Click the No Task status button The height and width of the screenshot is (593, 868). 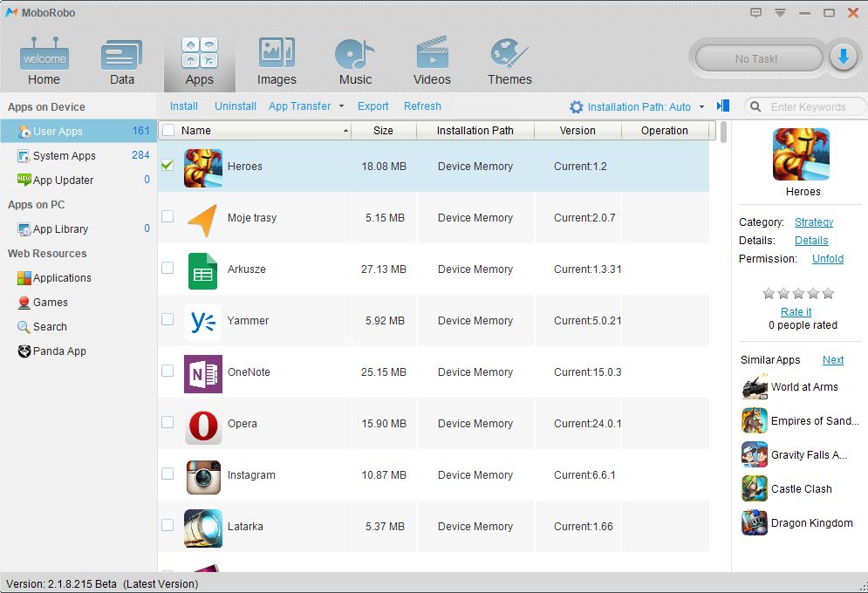758,58
